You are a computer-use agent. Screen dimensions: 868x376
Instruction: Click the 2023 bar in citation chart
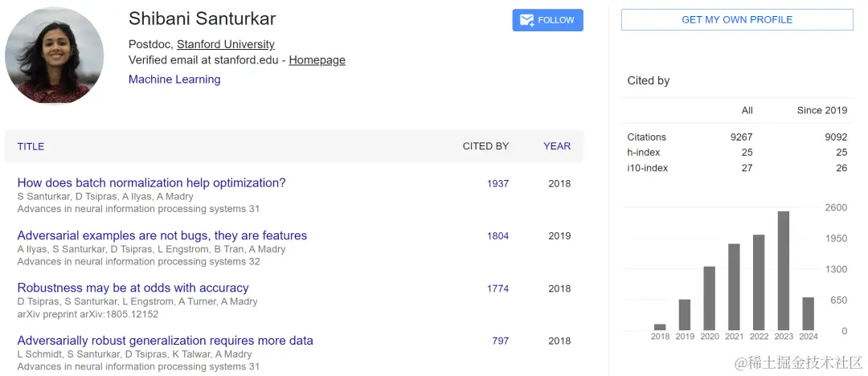[x=784, y=272]
